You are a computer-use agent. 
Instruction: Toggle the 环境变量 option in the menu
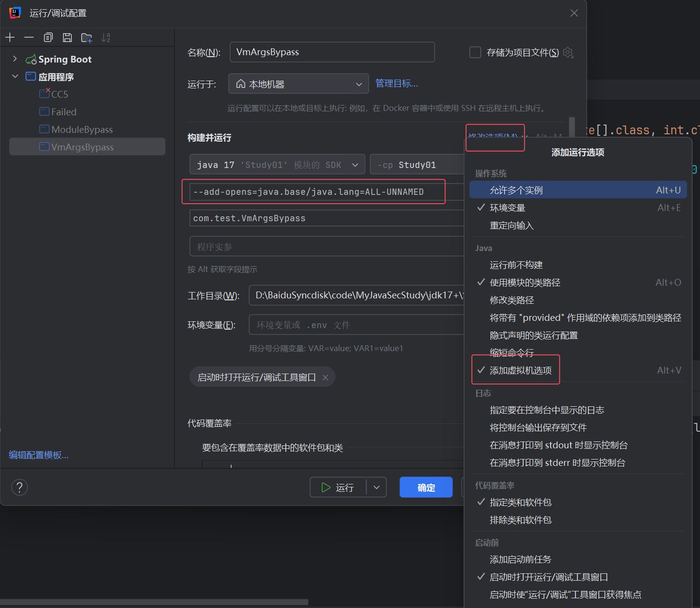(x=507, y=208)
